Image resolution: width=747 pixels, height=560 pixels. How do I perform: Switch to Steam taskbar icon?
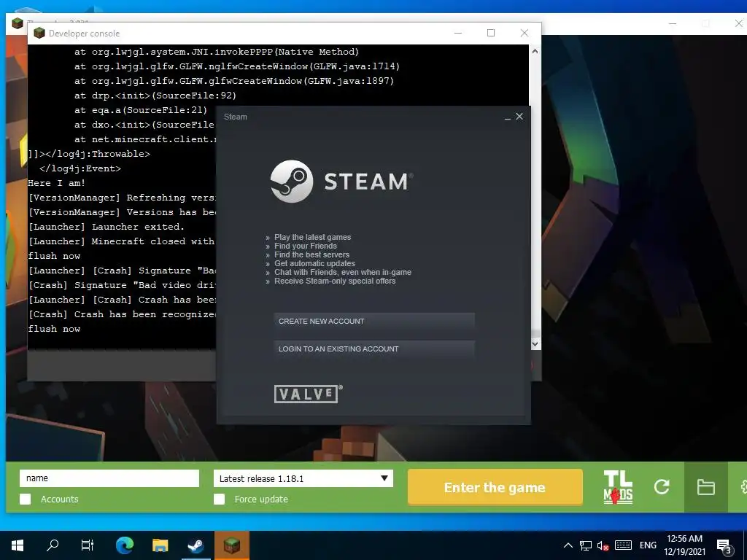pos(196,545)
